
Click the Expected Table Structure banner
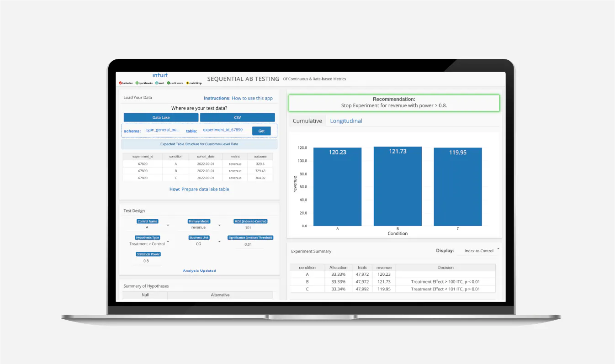199,144
